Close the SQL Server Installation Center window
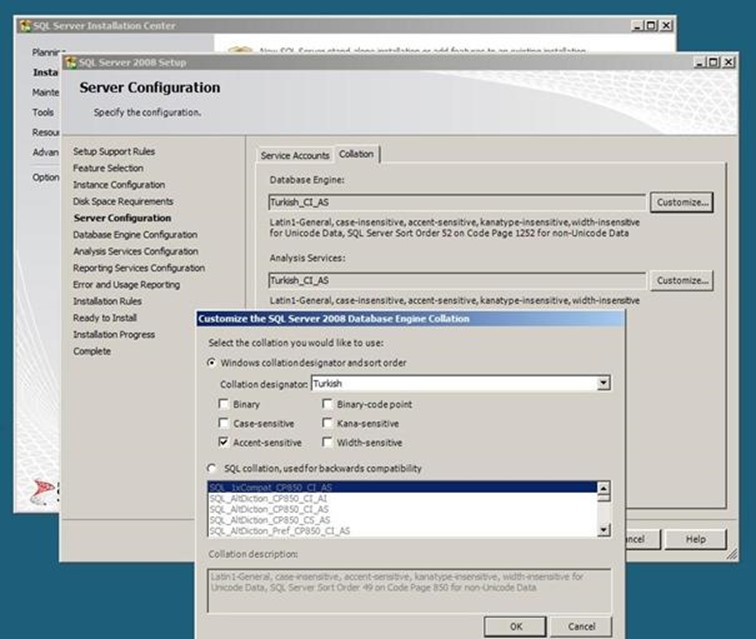756x639 pixels. (x=666, y=26)
